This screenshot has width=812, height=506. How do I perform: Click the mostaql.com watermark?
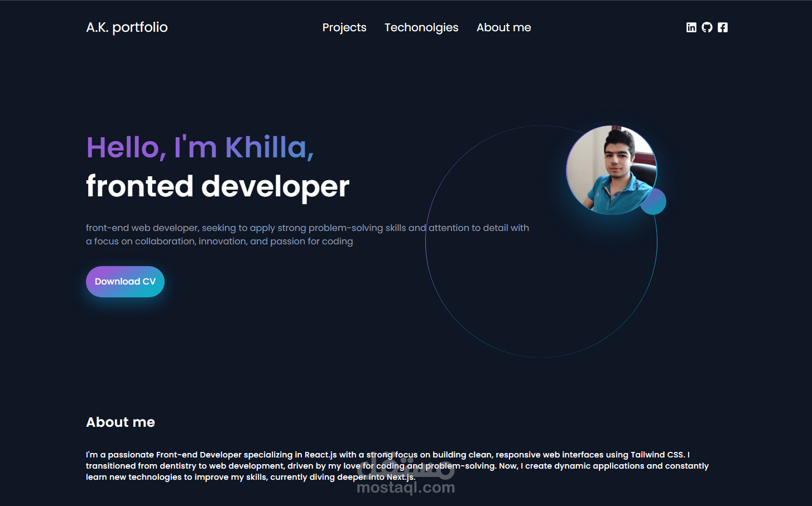coord(407,487)
